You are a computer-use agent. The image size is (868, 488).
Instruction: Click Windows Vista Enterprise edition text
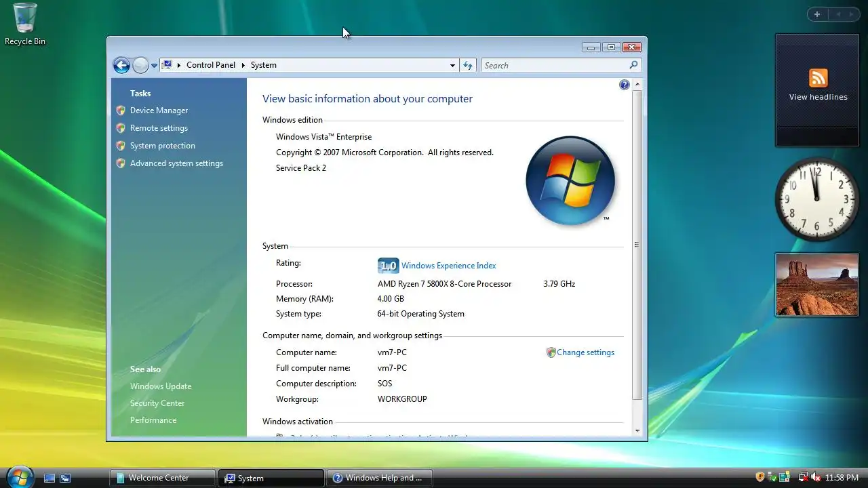click(323, 137)
